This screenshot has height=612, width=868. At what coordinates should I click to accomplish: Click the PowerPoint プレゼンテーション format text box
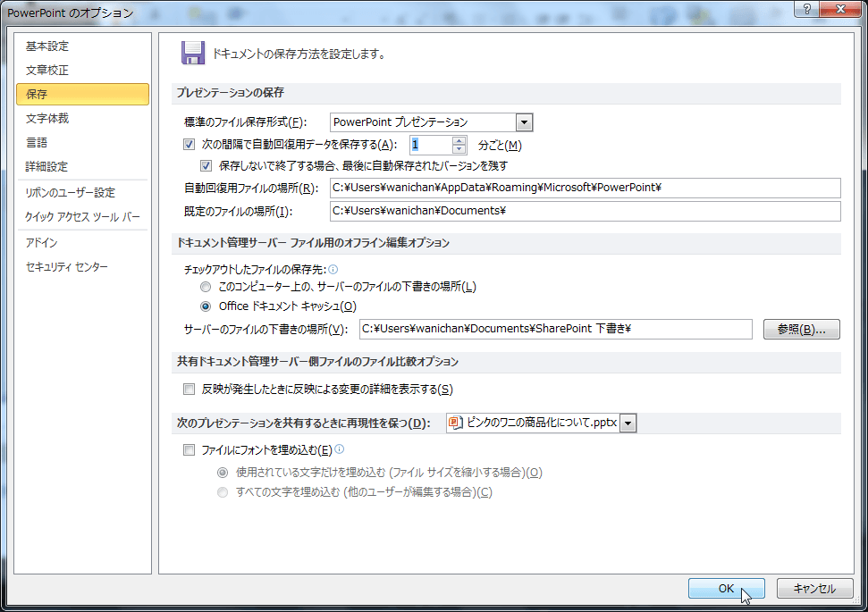coord(423,122)
